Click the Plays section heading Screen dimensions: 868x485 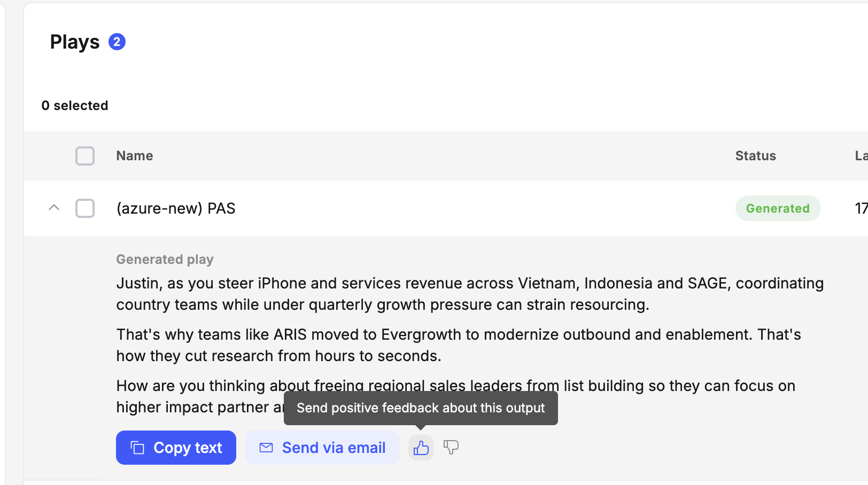pyautogui.click(x=75, y=42)
